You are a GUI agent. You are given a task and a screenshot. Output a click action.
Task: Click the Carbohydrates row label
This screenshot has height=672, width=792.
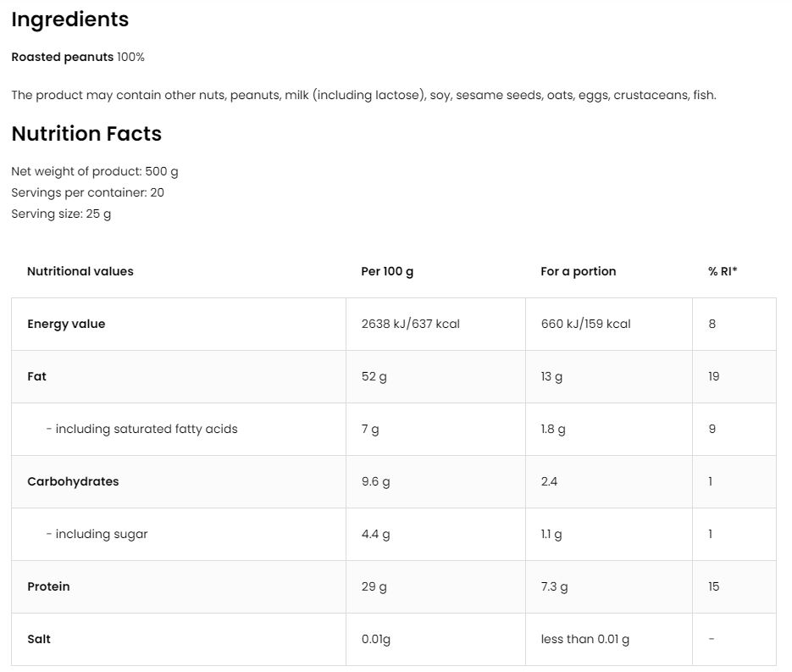[73, 481]
